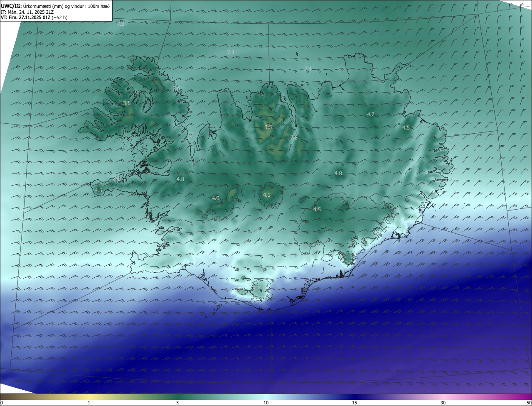This screenshot has width=532, height=406.
Task: Select the 4.5 value on Vatnajökull glacier
Action: point(317,209)
